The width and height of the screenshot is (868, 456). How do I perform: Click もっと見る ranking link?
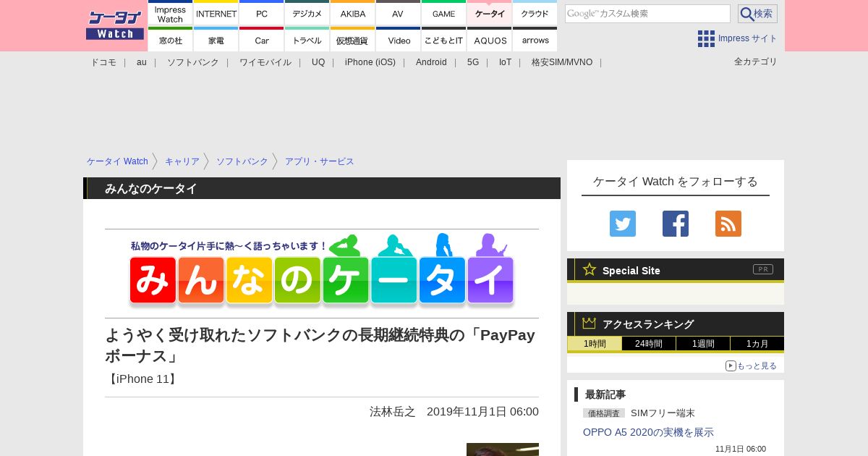pos(757,366)
